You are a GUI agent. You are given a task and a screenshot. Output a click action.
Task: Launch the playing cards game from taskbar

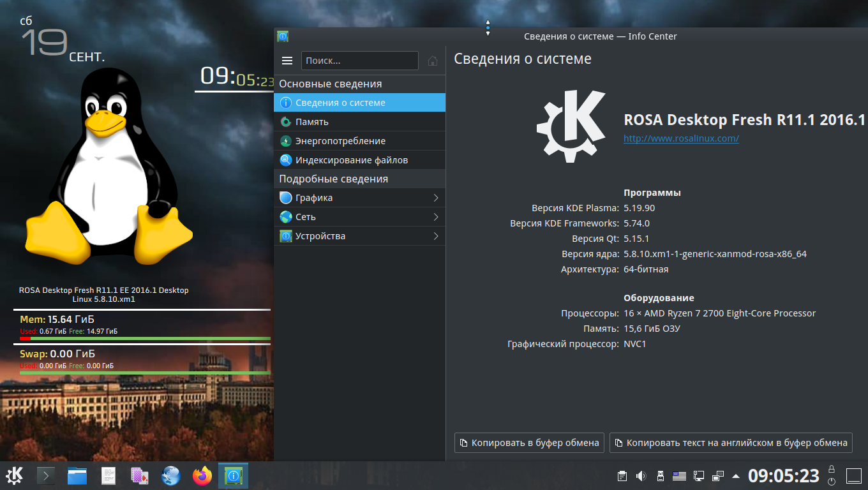click(x=140, y=475)
